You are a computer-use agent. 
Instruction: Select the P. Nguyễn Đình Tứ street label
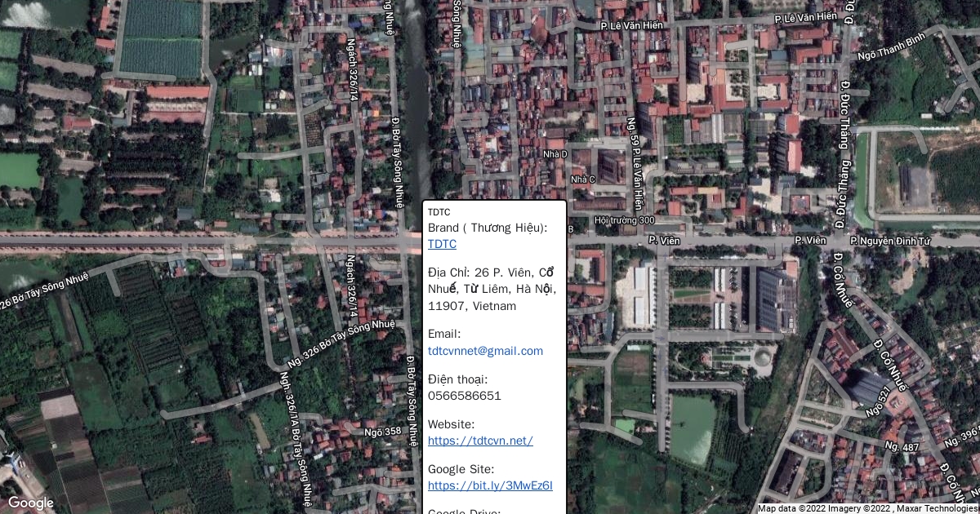coord(889,241)
